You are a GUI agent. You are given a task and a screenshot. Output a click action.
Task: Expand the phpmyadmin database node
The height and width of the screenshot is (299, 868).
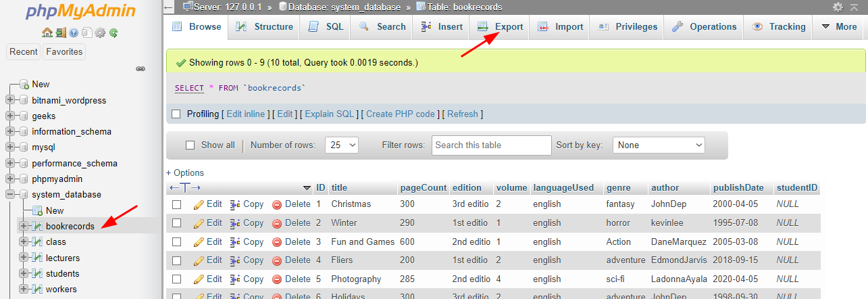(10, 179)
